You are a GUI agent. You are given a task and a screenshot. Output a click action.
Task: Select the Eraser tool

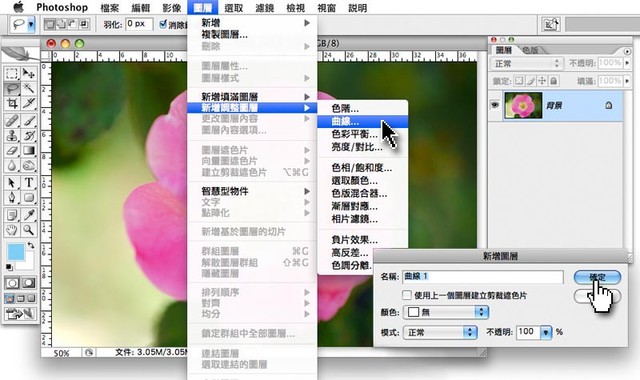point(12,151)
